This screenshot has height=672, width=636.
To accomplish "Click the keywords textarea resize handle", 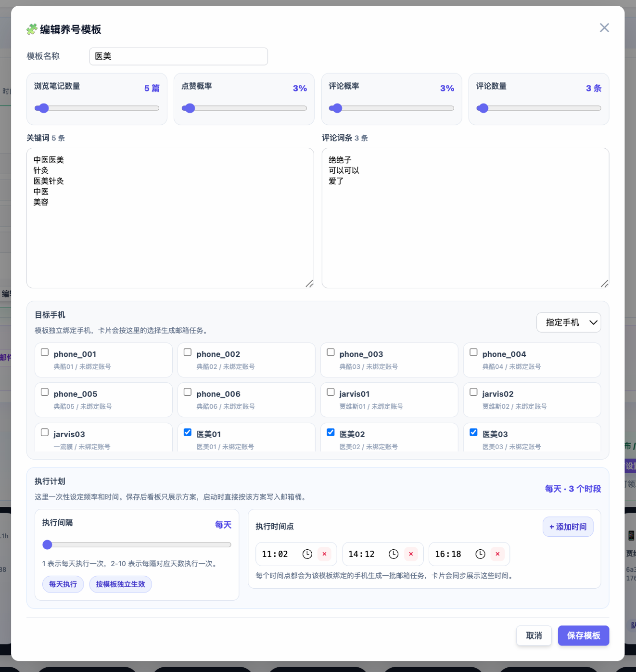I will click(x=309, y=284).
